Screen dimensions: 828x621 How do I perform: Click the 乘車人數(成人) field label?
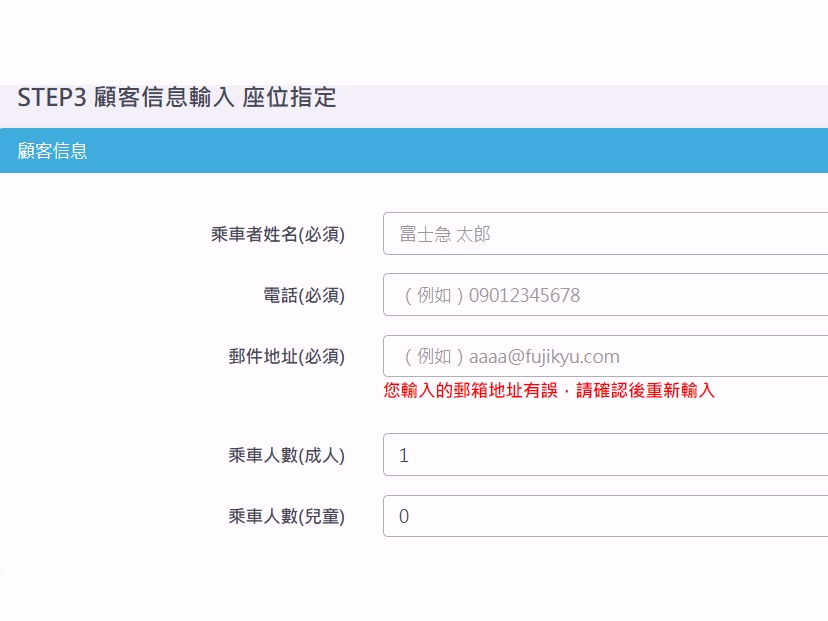[283, 455]
